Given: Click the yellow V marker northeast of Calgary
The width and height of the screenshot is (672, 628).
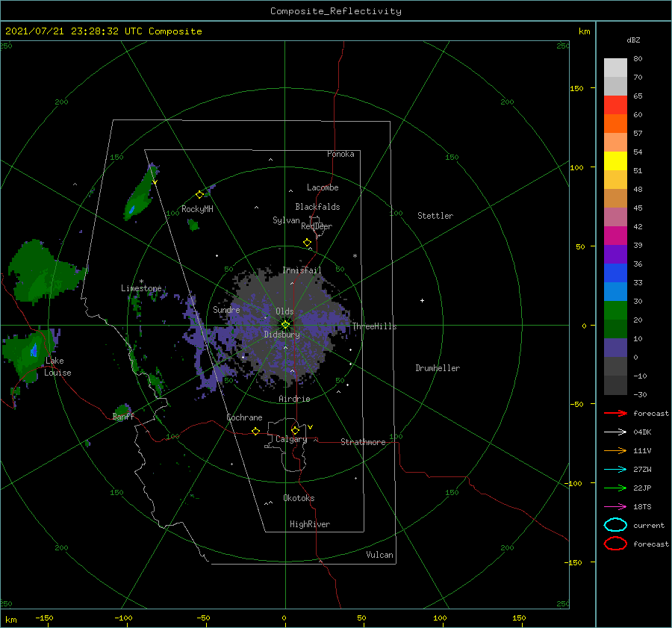Looking at the screenshot, I should pos(310,427).
